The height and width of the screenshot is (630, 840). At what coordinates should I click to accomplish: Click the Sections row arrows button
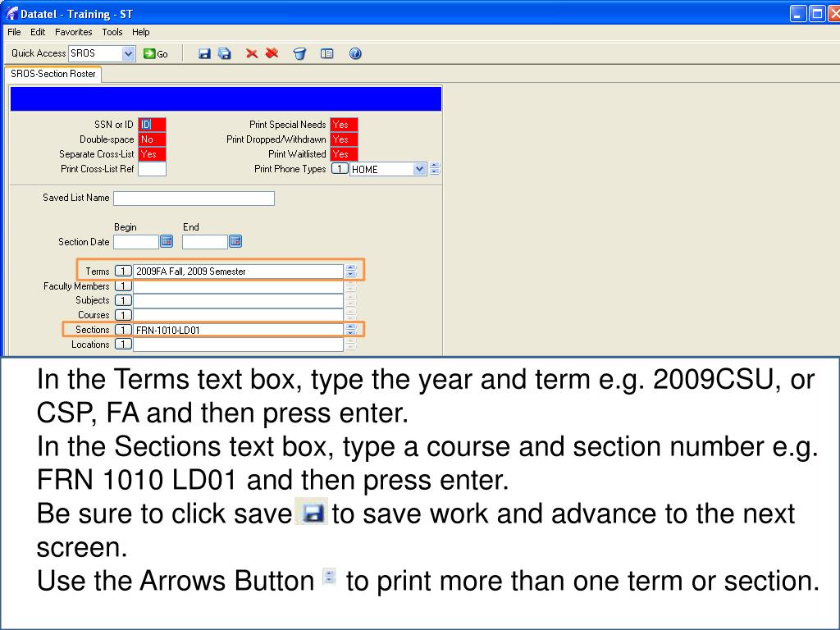[x=350, y=330]
